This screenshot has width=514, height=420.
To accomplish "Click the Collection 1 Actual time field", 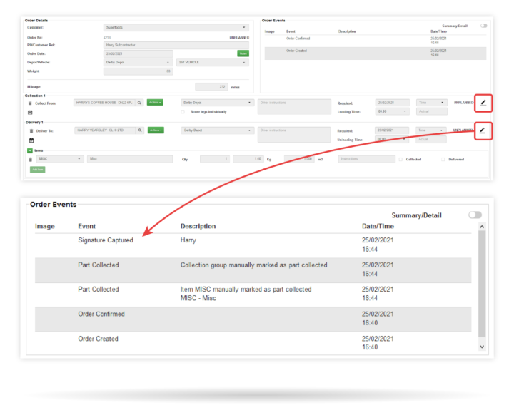I will (432, 111).
